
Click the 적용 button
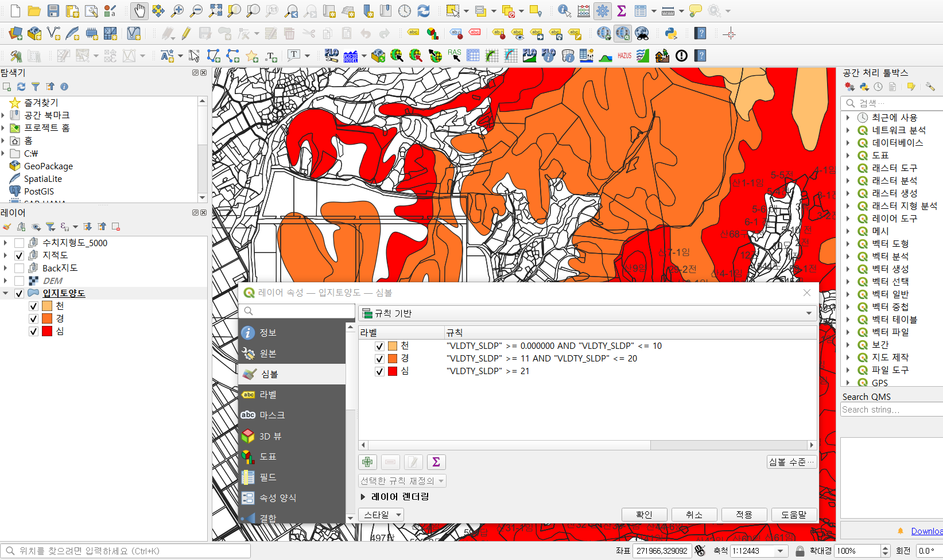point(744,515)
